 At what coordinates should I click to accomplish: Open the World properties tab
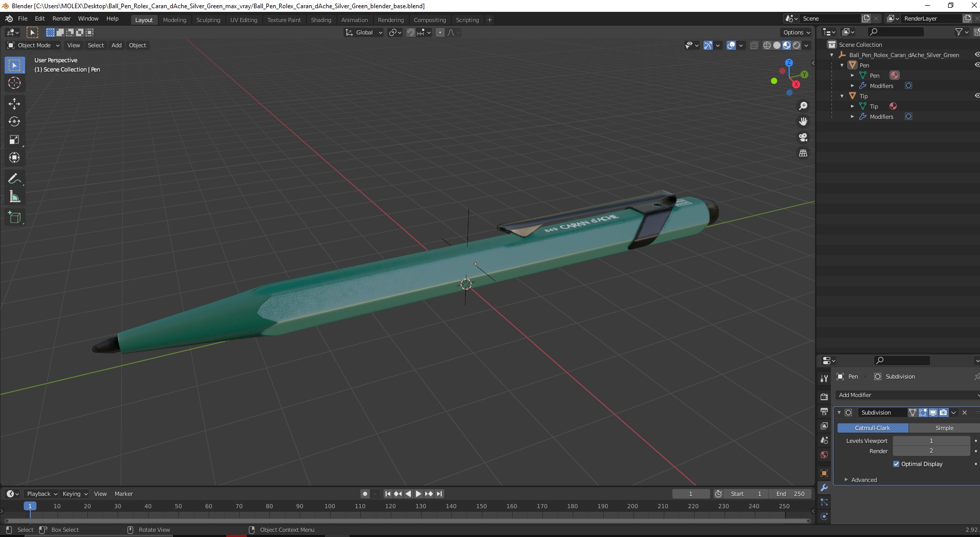(x=824, y=455)
